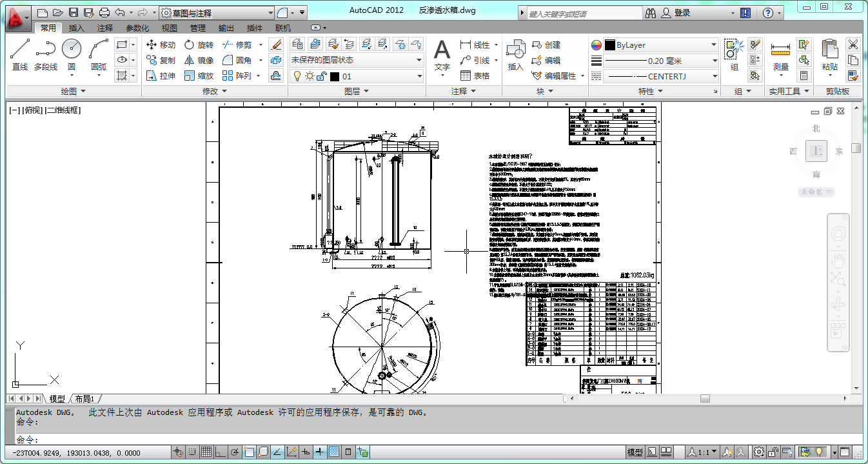Switch to the 布局1 layout tab
Viewport: 868px width, 464px height.
tap(84, 399)
